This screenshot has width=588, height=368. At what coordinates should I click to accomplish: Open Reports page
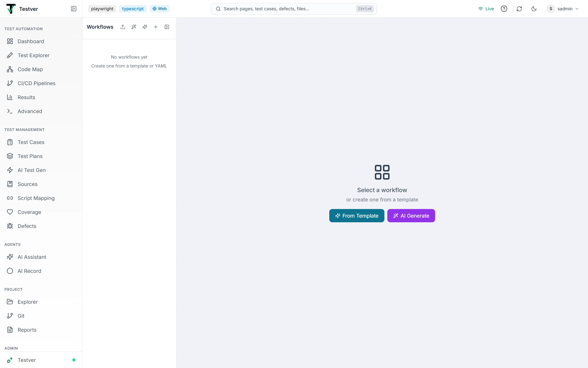coord(41,330)
